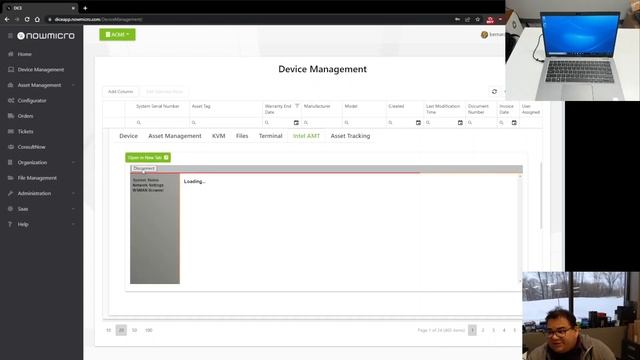Set page size to 50
The image size is (640, 360).
coord(134,330)
